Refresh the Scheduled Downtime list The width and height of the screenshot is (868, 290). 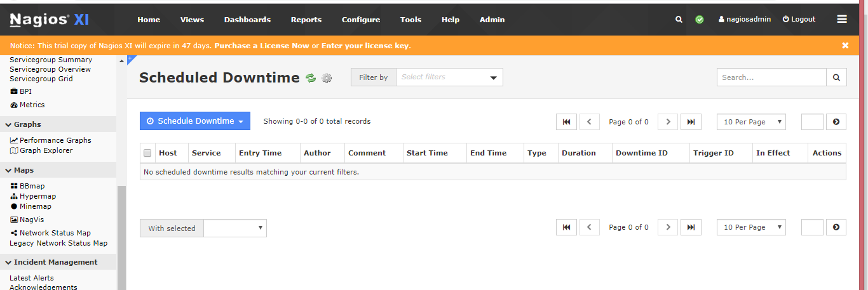coord(311,78)
